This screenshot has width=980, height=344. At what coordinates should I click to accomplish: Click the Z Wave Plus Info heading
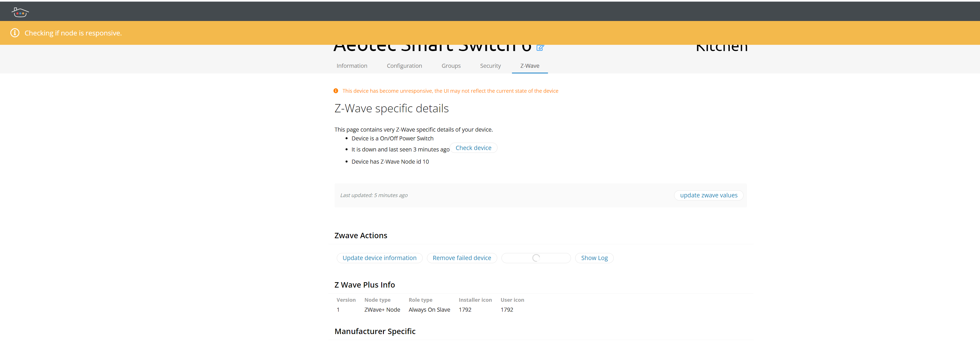365,285
